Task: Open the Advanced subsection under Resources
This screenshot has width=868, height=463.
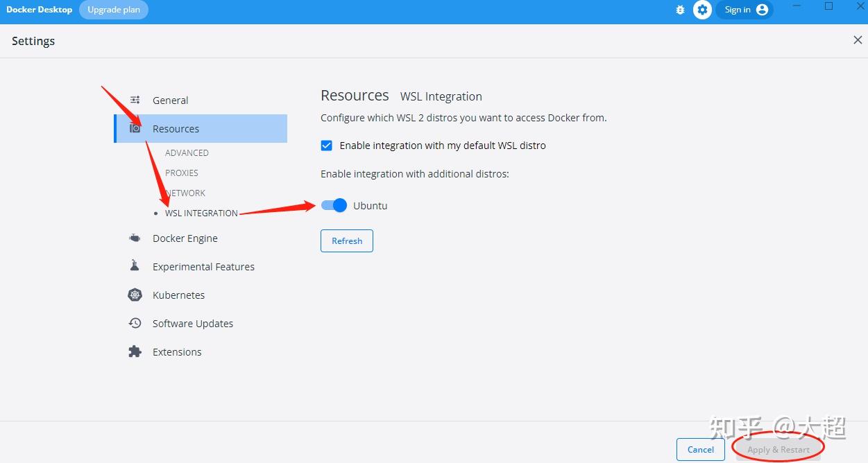Action: 187,152
